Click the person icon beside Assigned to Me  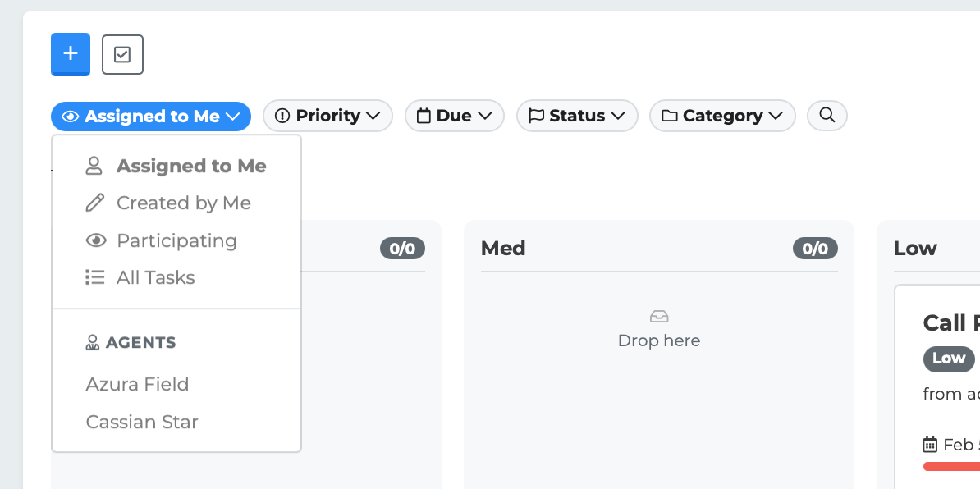[94, 166]
